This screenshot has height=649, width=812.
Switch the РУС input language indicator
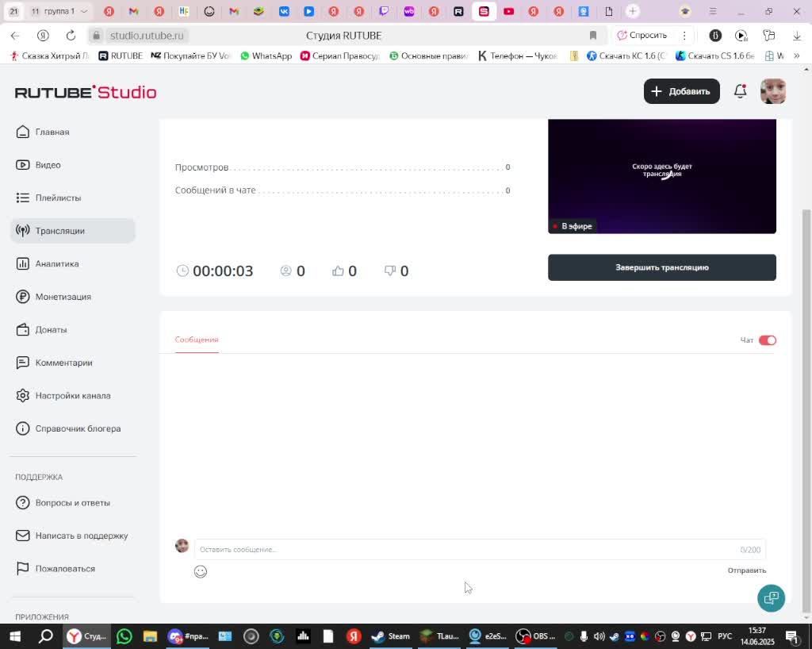tap(725, 636)
